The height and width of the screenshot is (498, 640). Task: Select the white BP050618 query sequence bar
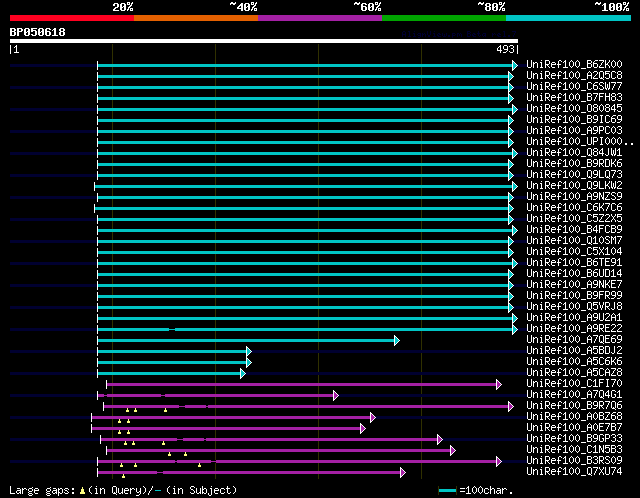click(x=264, y=41)
